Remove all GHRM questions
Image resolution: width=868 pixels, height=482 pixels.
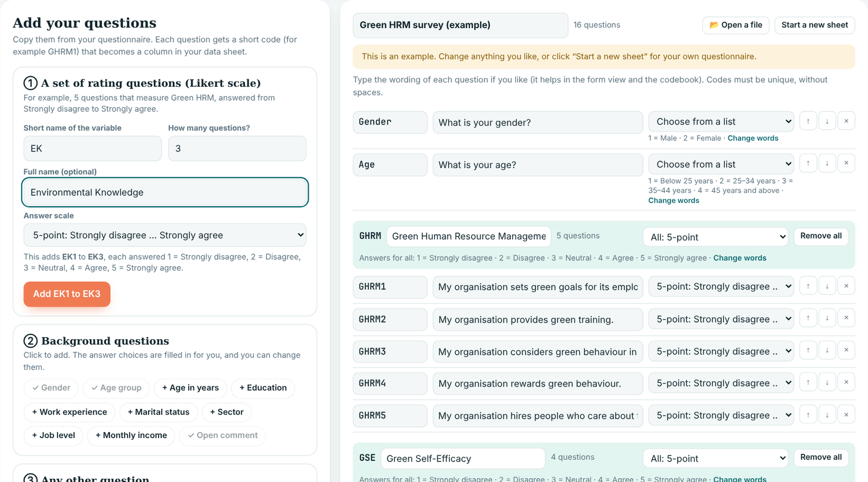click(x=821, y=236)
